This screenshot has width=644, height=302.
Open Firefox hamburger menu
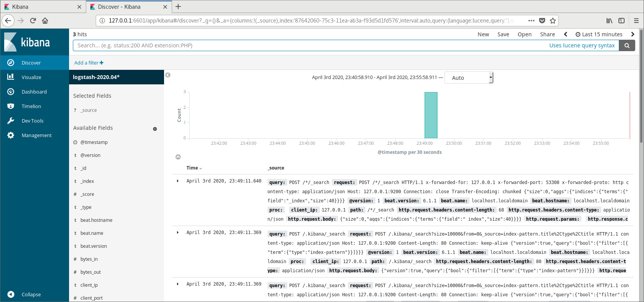click(x=636, y=21)
